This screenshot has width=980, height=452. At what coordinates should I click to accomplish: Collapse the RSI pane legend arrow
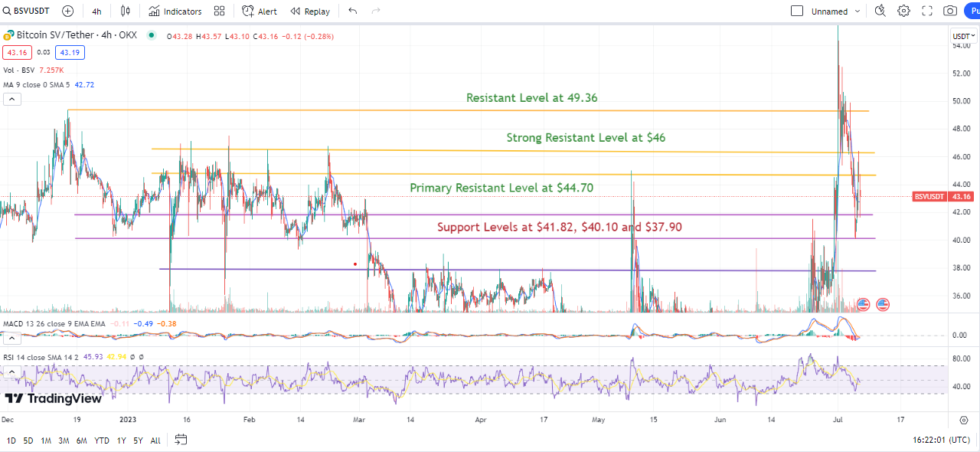click(x=11, y=371)
